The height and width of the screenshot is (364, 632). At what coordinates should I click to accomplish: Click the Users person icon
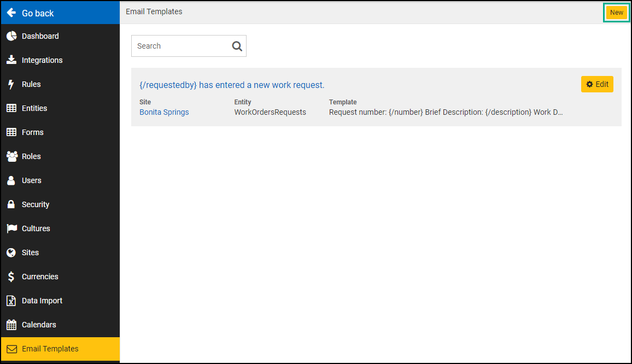coord(11,180)
